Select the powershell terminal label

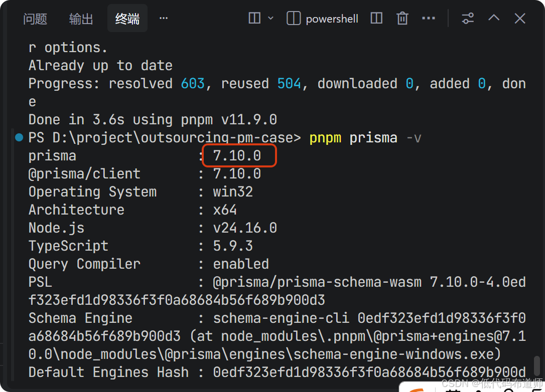[x=332, y=19]
